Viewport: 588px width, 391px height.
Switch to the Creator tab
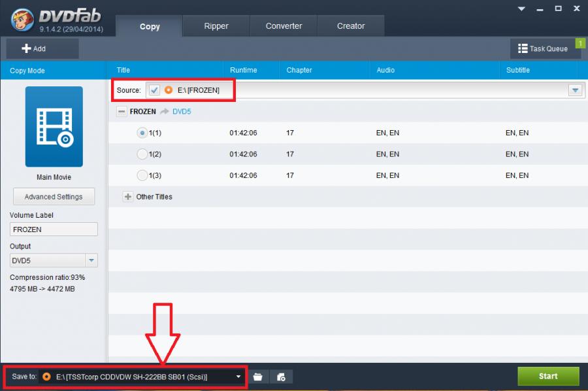[351, 26]
